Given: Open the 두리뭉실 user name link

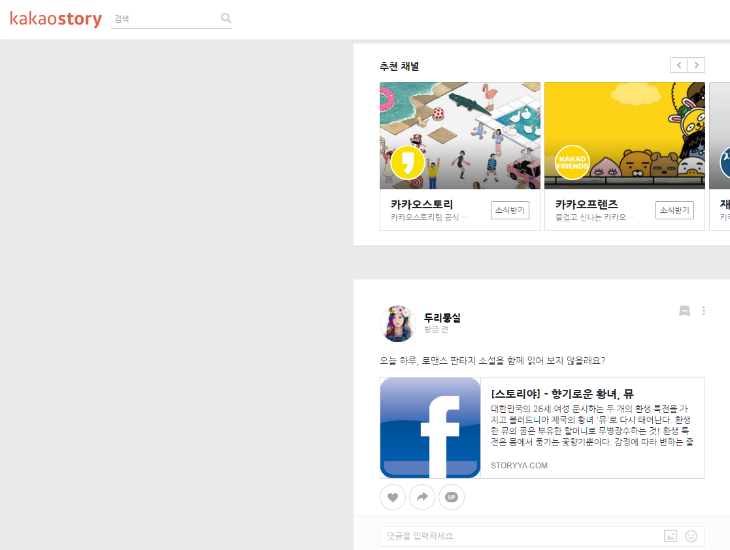Looking at the screenshot, I should pos(442,318).
